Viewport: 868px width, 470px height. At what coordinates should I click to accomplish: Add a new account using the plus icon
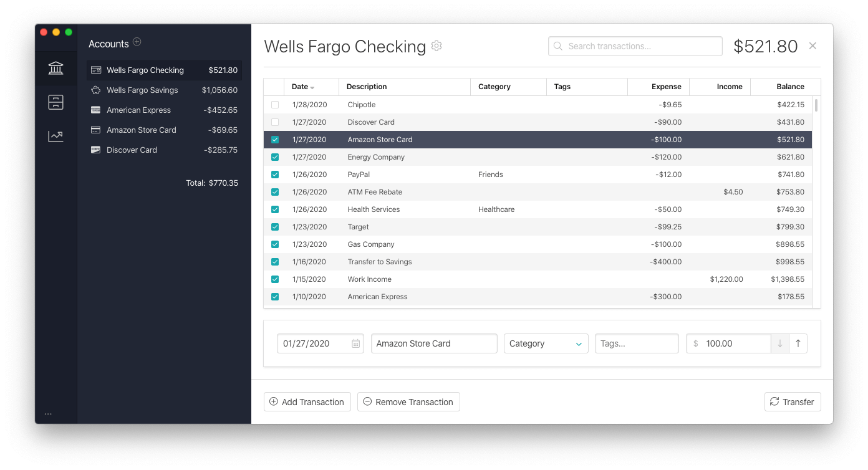click(x=137, y=42)
